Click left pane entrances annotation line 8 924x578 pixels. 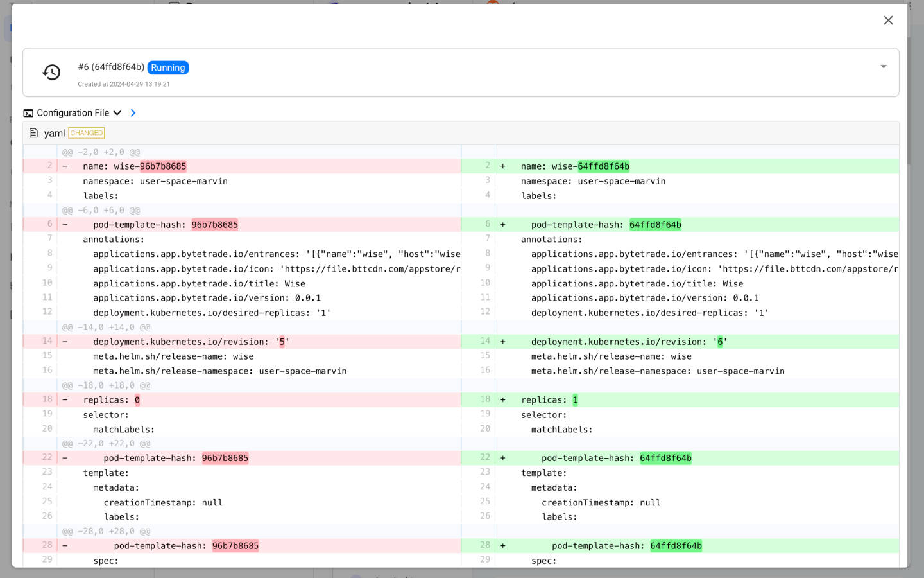tap(242, 254)
